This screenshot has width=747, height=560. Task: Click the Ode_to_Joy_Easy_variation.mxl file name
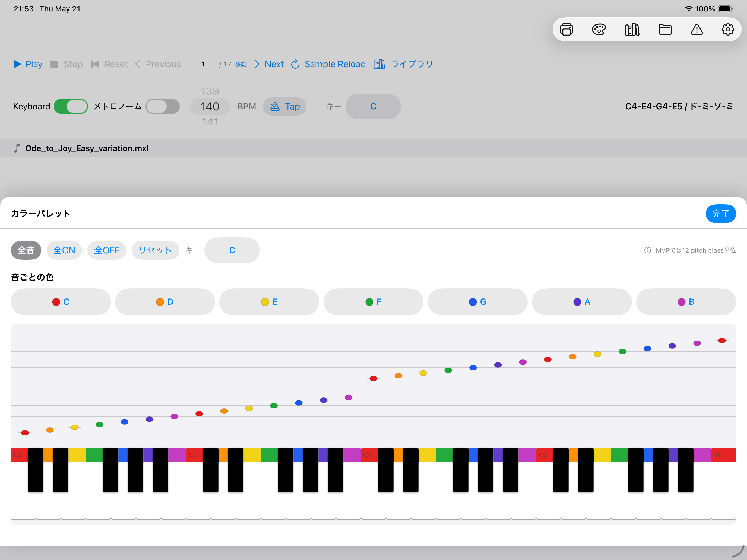87,148
